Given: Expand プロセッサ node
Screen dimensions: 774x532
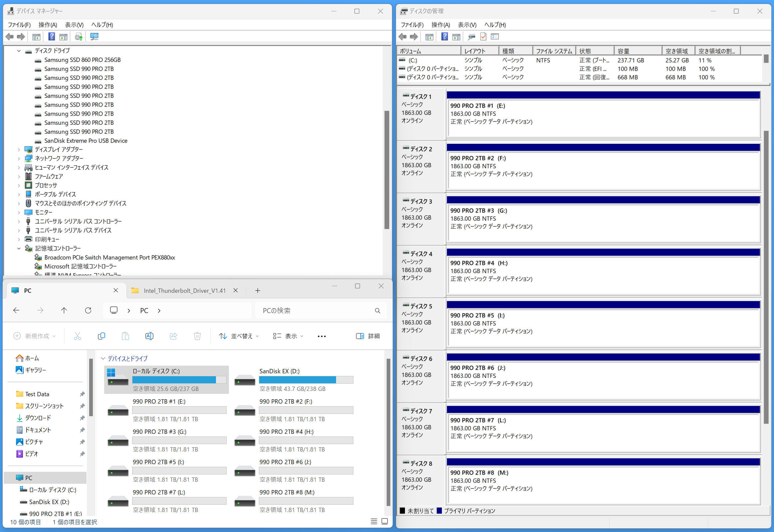Looking at the screenshot, I should click(x=19, y=186).
